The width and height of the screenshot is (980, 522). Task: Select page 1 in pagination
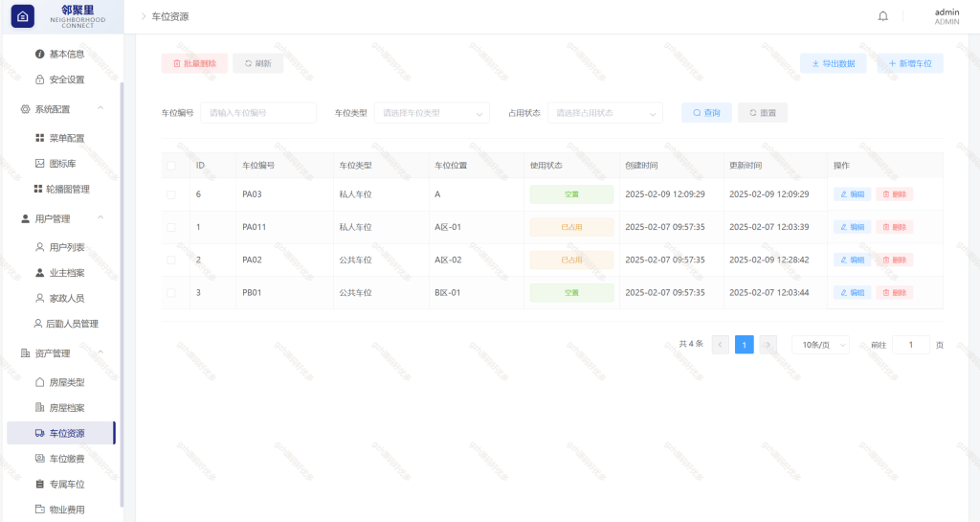pos(744,345)
